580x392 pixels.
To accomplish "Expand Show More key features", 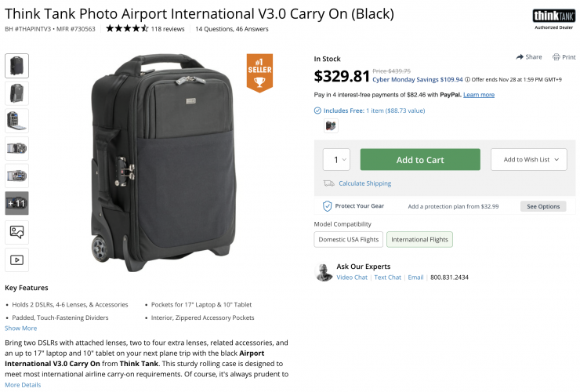I will point(21,328).
